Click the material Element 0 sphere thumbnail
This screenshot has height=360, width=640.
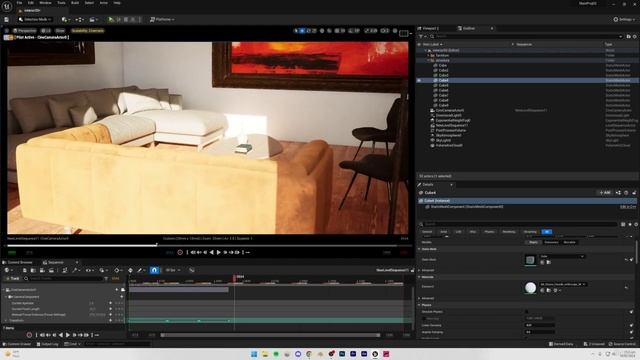coord(530,288)
